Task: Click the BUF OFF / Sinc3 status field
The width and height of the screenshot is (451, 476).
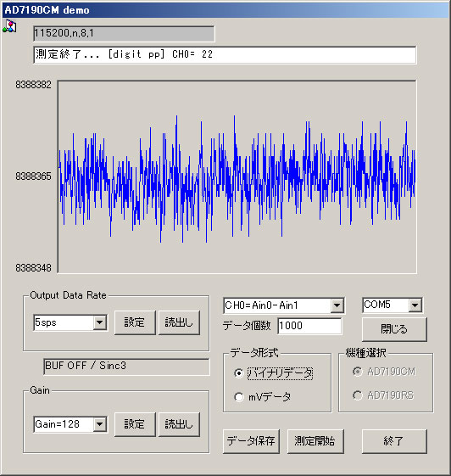Action: point(126,367)
